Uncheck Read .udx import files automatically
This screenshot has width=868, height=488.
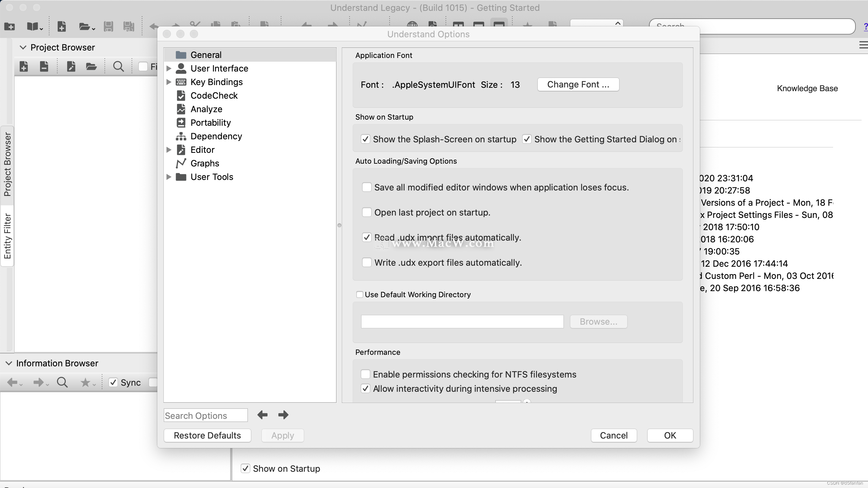pos(367,238)
